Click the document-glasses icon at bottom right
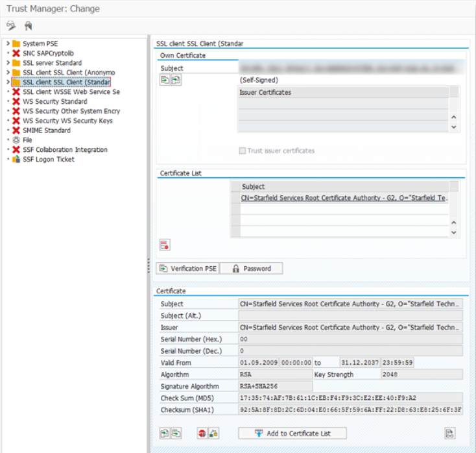This screenshot has height=453, width=476. 449,434
